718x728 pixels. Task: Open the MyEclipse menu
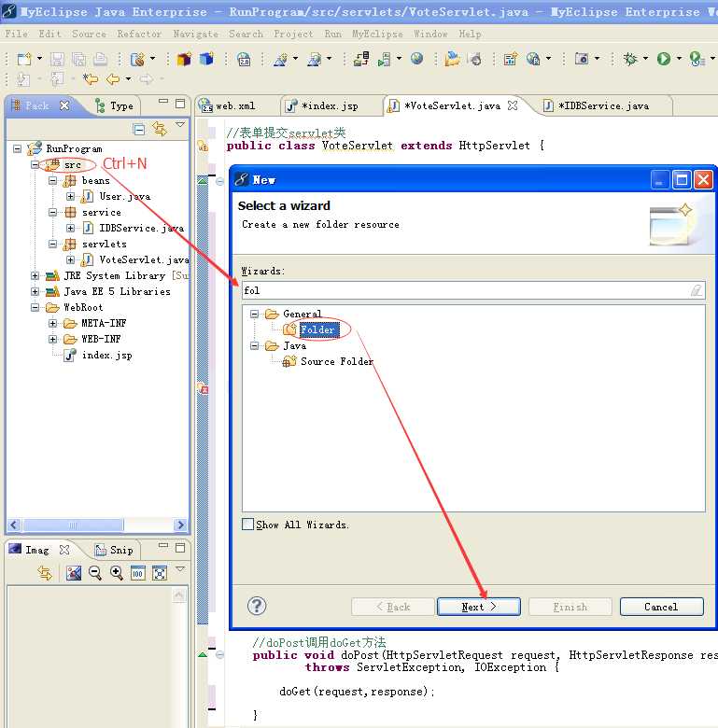point(377,34)
